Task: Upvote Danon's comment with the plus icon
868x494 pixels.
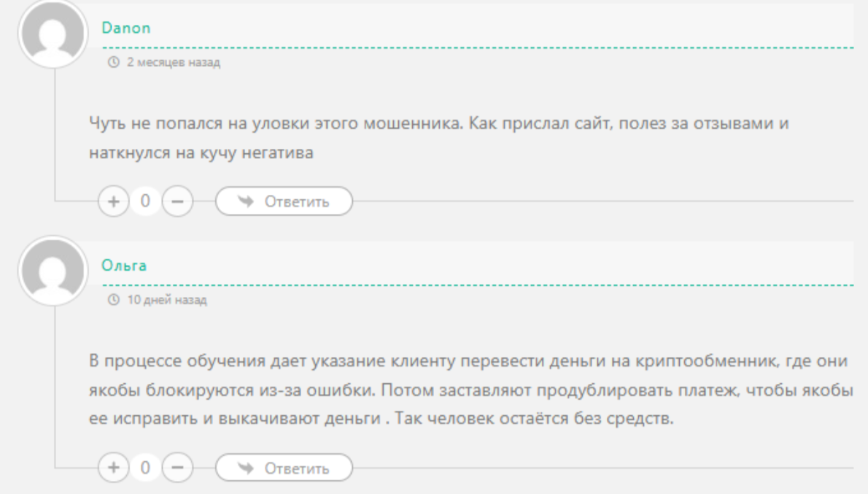Action: pos(114,201)
